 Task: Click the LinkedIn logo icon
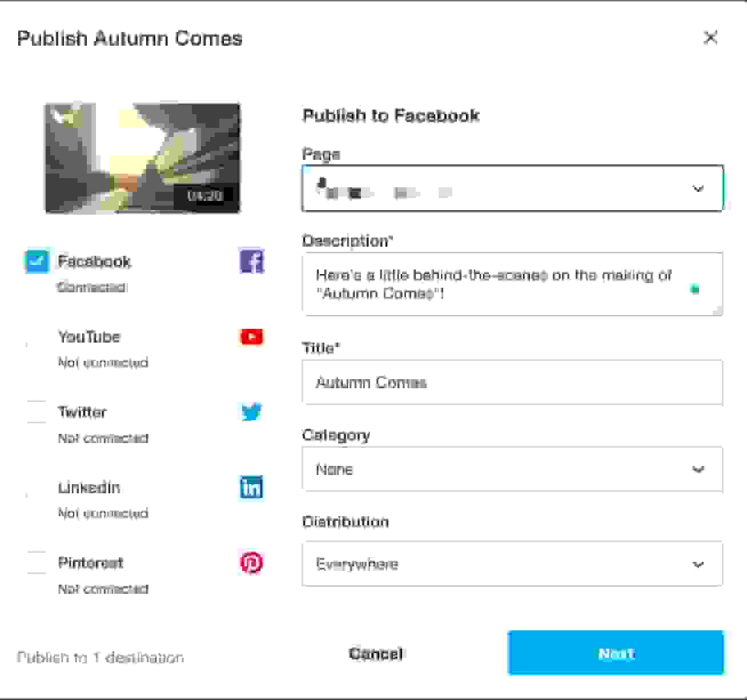click(251, 487)
